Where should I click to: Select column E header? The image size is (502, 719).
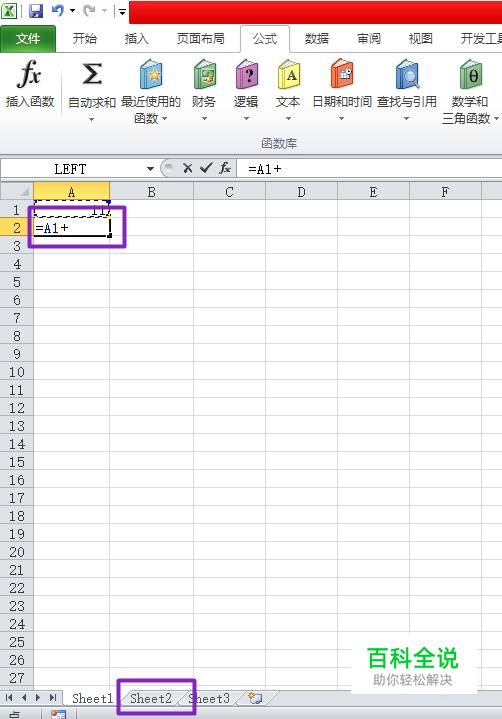[373, 192]
